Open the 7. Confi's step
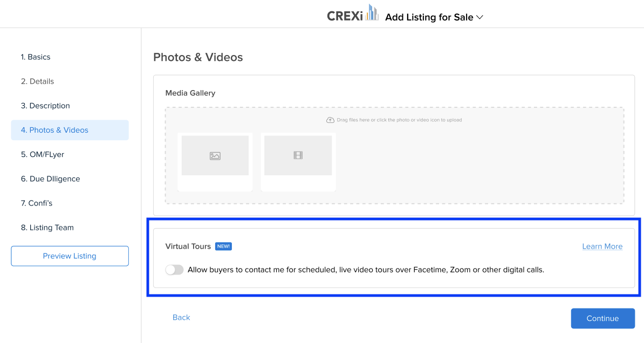The width and height of the screenshot is (644, 343). pos(37,203)
